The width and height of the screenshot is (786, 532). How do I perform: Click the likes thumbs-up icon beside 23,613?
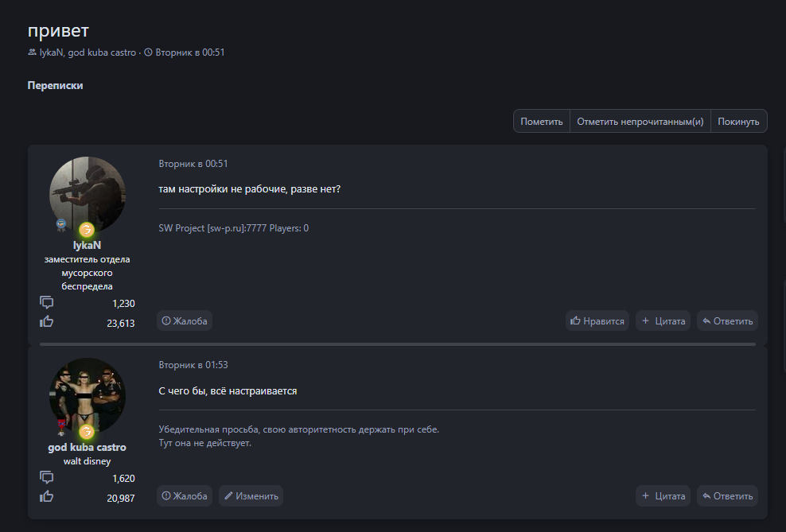click(47, 322)
